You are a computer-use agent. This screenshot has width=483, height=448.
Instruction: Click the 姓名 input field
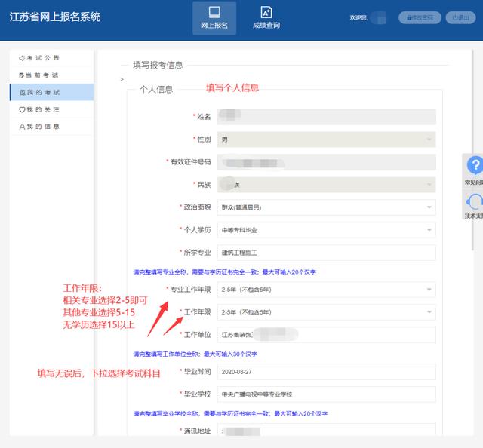coord(327,117)
